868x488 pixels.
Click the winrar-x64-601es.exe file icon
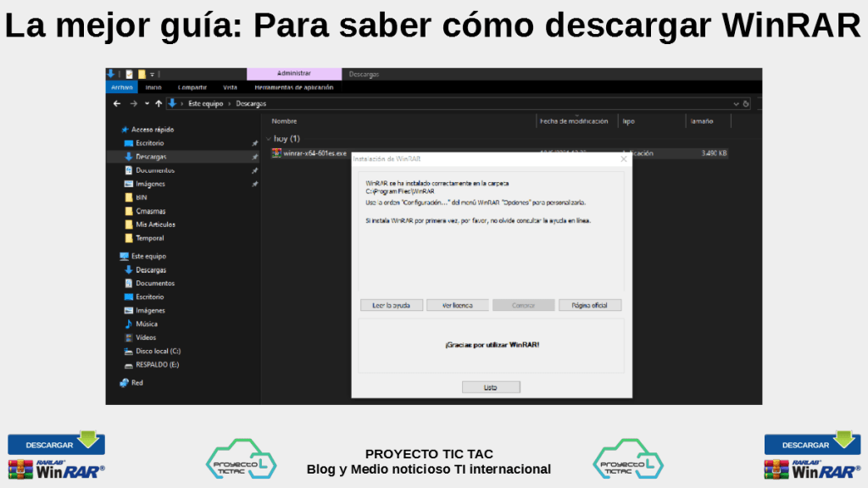click(276, 153)
